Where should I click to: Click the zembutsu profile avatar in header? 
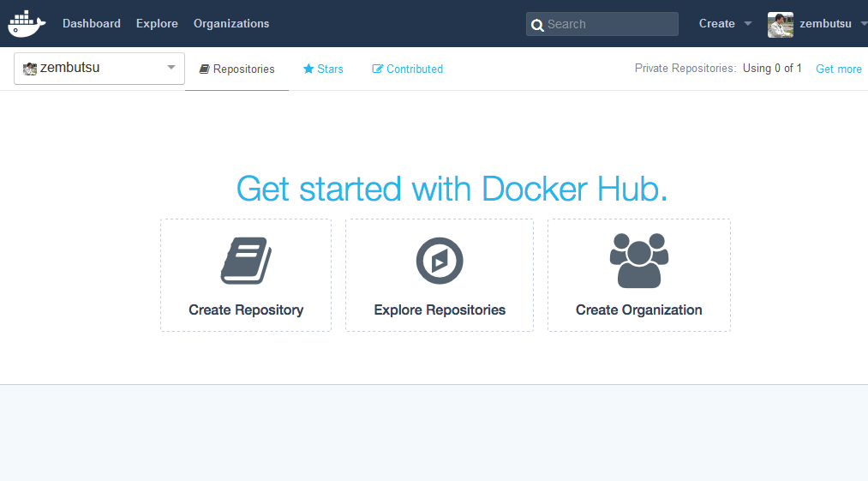pos(781,25)
